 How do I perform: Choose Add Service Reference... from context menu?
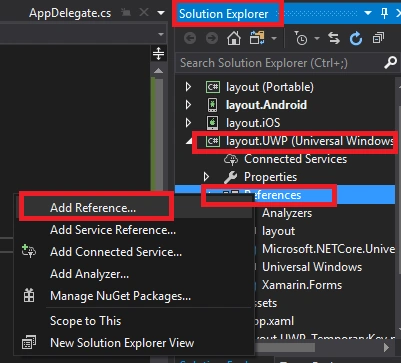pyautogui.click(x=113, y=230)
